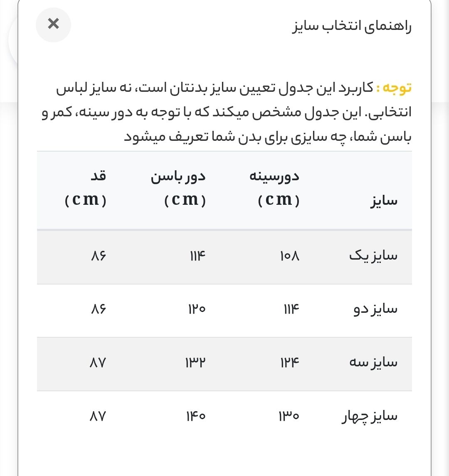Click hip value ۱۴۰ for سایز چهار

196,416
